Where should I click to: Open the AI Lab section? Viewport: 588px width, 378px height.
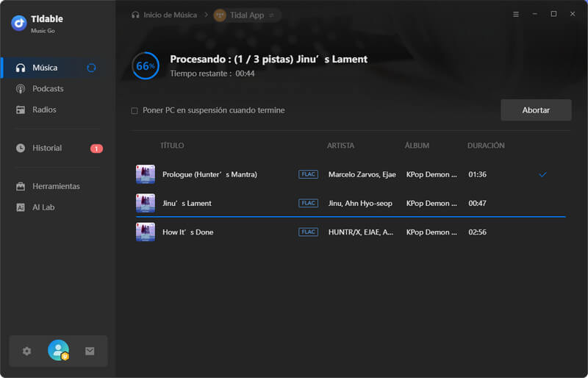57,207
